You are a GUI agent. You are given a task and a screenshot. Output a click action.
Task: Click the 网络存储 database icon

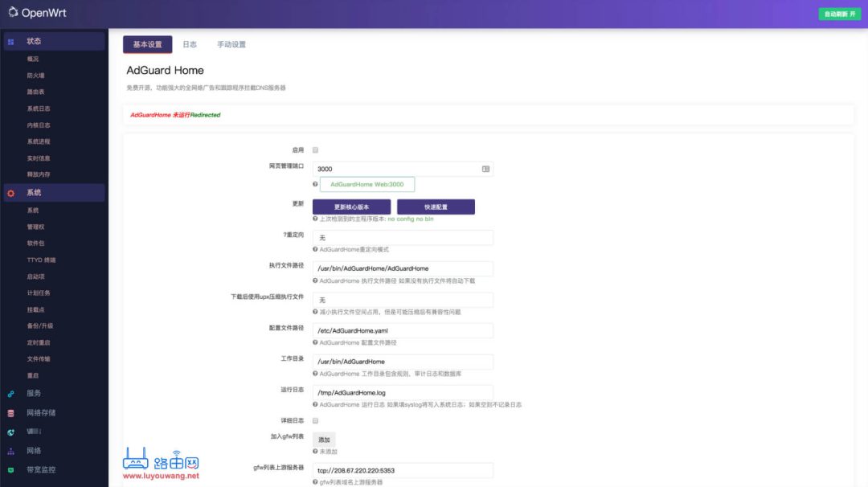10,413
